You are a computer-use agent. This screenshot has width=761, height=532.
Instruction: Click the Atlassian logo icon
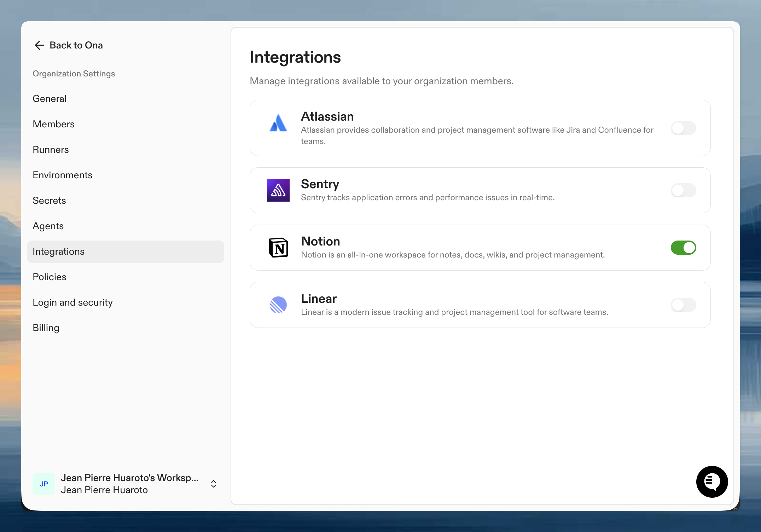[x=278, y=124]
